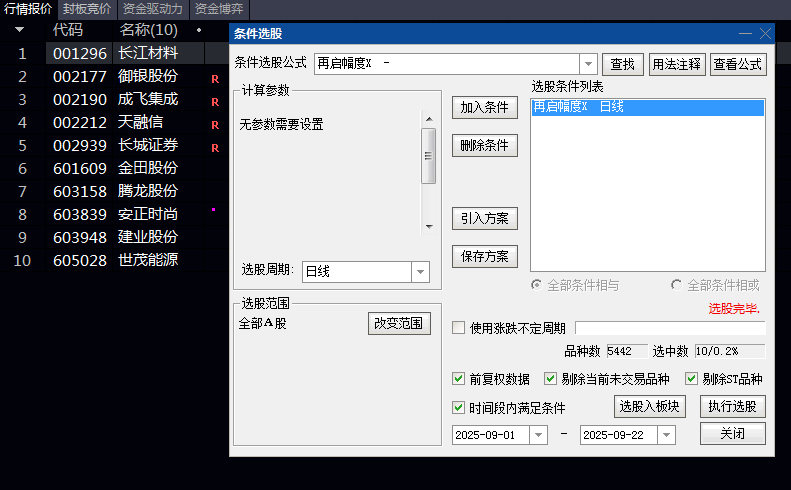
Task: Toggle 剔除ST品种 checkbox
Action: (x=692, y=378)
